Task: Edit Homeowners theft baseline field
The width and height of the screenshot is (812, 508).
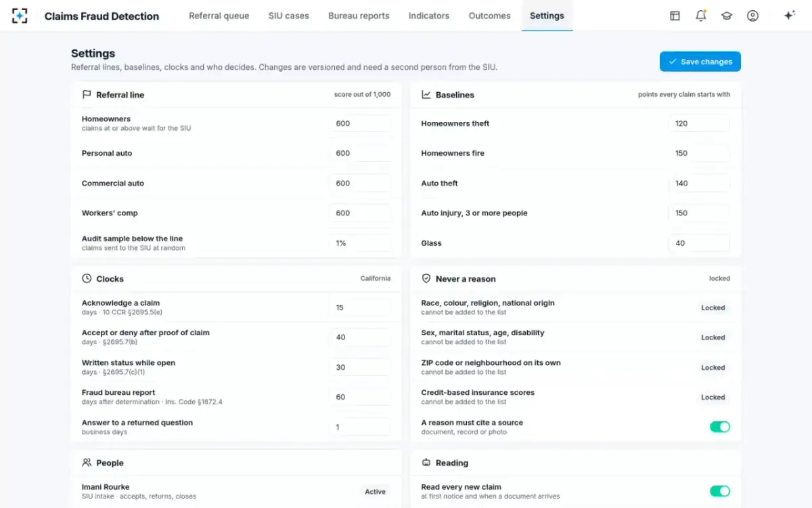Action: coord(699,123)
